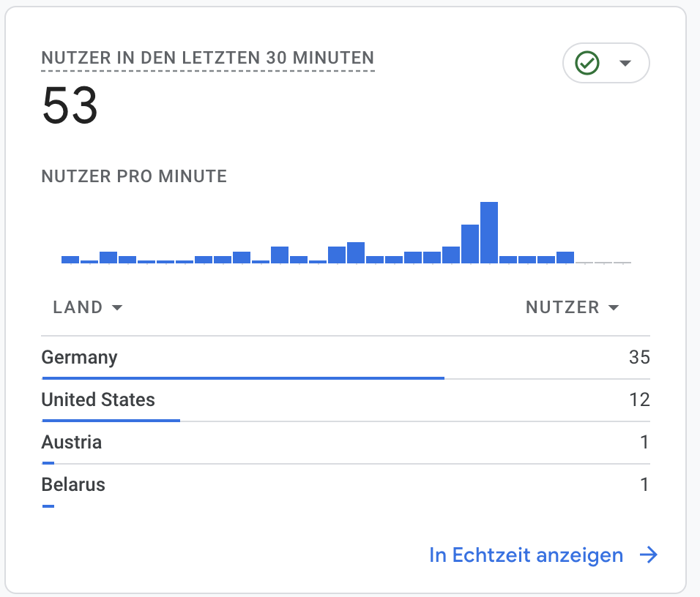Open the NUTZER column sort dropdown
This screenshot has height=597, width=700.
pos(614,307)
